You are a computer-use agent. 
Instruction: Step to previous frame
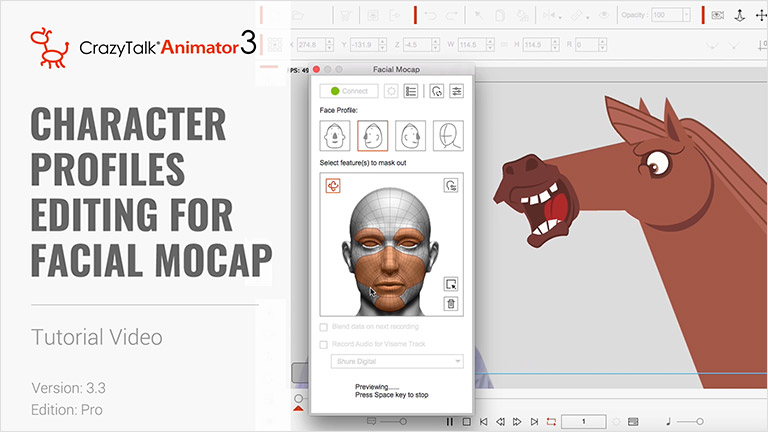500,422
